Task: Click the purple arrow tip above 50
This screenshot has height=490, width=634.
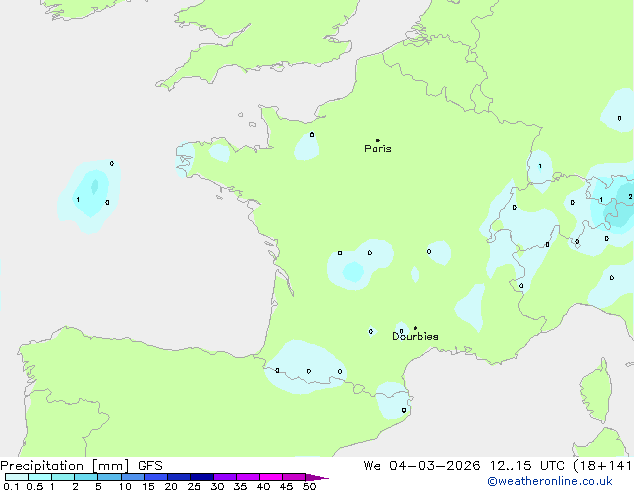Action: click(x=317, y=478)
